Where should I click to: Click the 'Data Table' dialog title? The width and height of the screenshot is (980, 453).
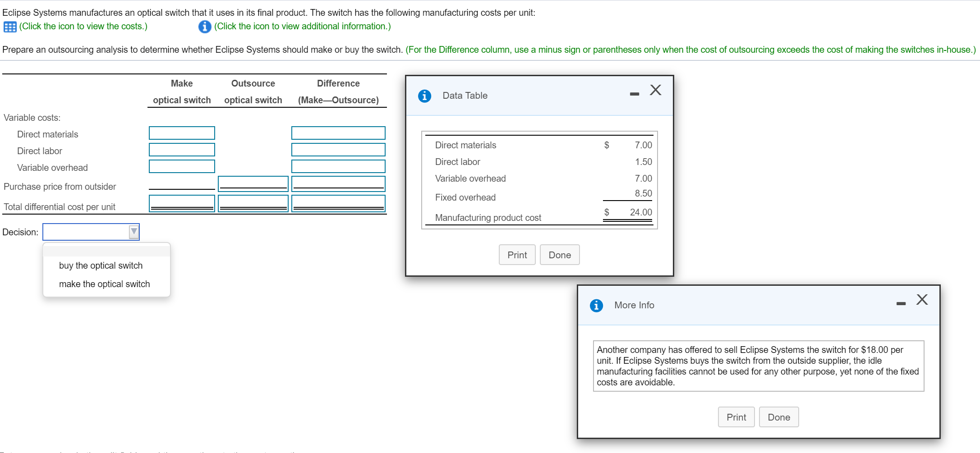(x=465, y=96)
